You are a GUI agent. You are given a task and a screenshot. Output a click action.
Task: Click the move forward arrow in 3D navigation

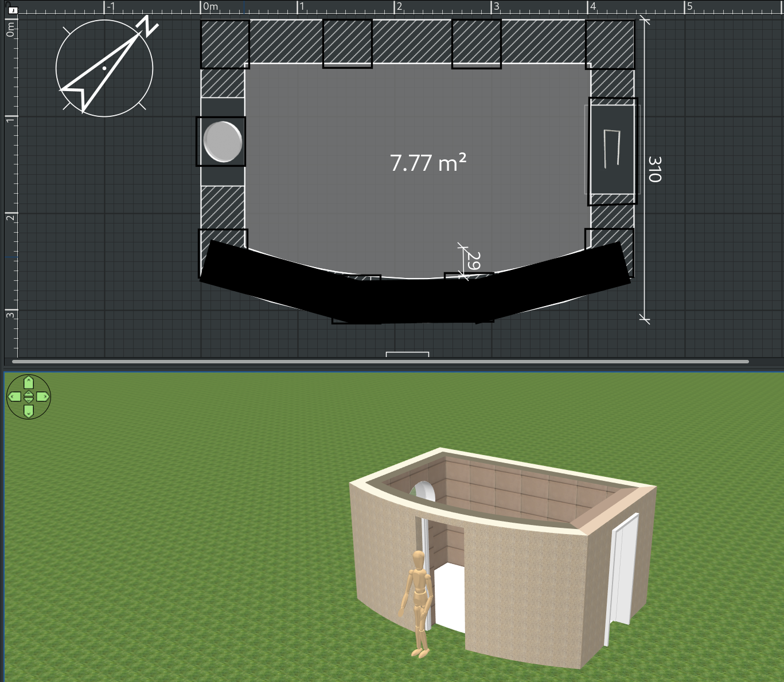click(x=29, y=382)
